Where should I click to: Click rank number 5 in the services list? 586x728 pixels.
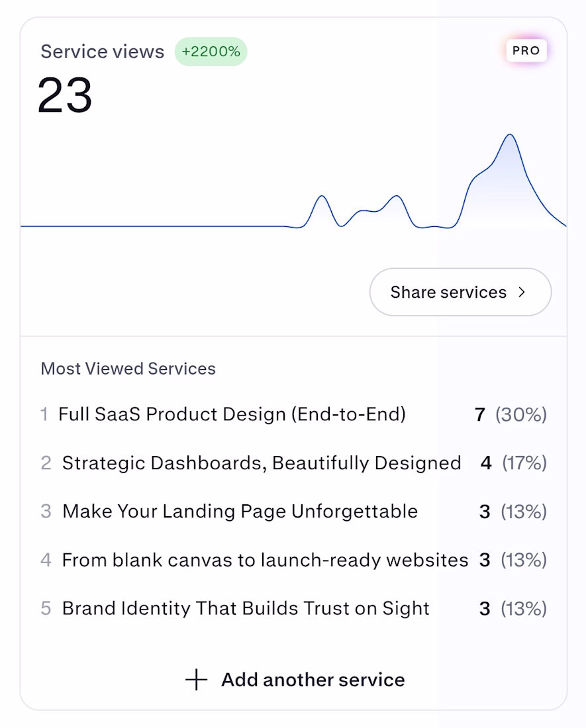point(46,608)
